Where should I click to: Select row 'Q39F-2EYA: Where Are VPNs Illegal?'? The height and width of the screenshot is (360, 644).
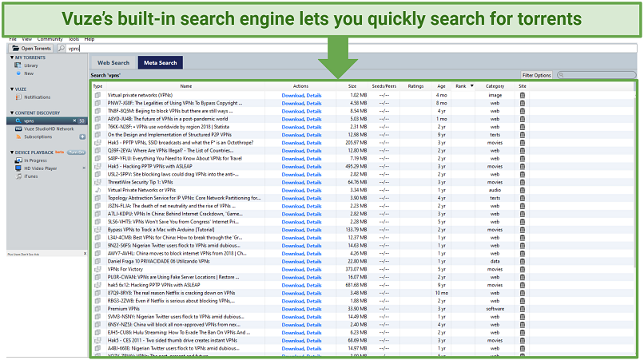coord(363,151)
